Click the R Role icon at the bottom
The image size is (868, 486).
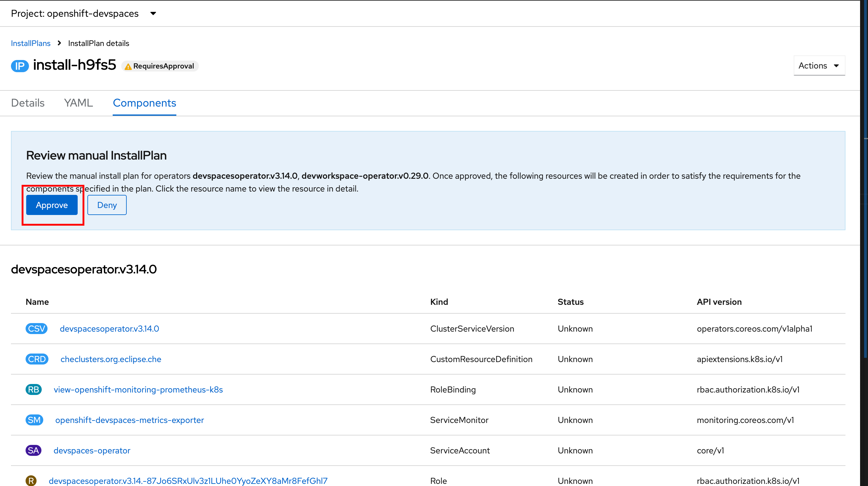[x=31, y=480]
